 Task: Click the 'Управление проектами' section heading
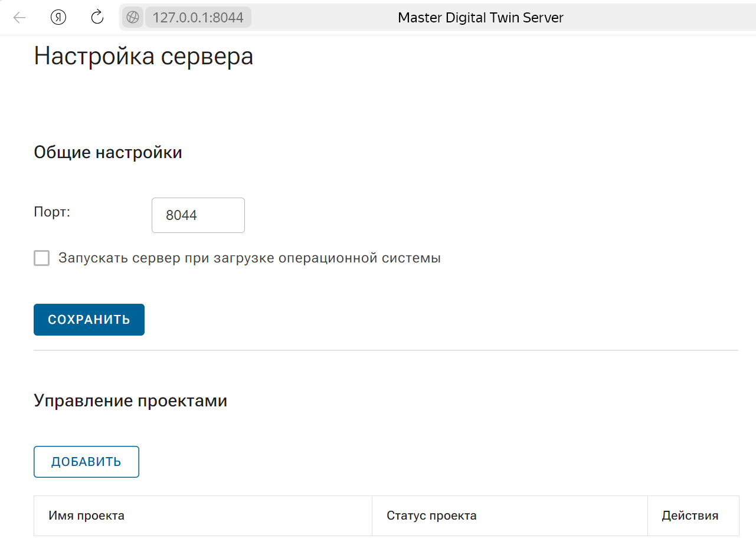coord(130,401)
